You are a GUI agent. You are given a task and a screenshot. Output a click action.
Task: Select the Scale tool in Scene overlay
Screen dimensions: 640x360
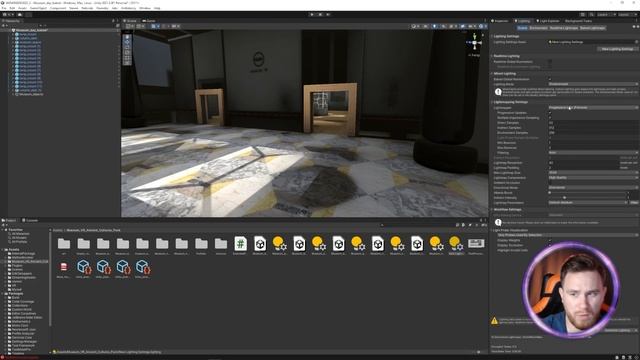click(x=127, y=53)
